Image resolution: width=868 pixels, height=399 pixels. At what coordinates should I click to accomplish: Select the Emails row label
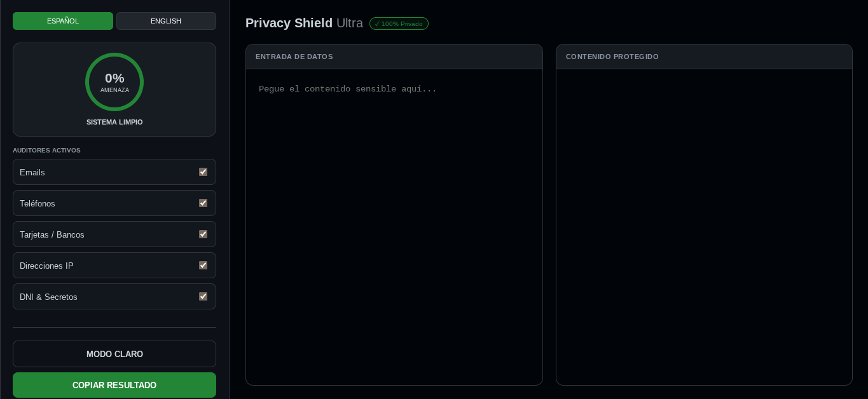point(32,172)
